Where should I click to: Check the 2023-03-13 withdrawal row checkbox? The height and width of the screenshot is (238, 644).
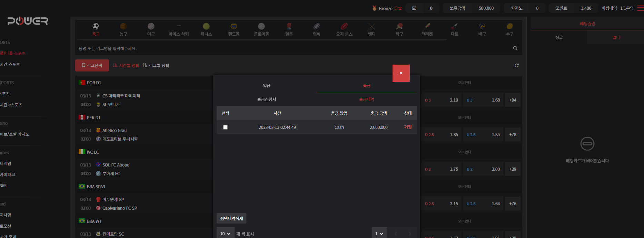pos(226,127)
